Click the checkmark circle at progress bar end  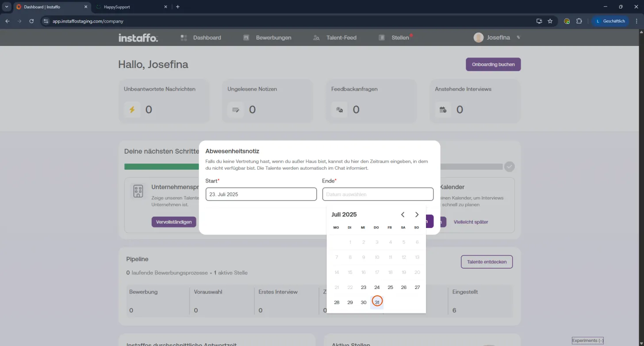click(510, 167)
